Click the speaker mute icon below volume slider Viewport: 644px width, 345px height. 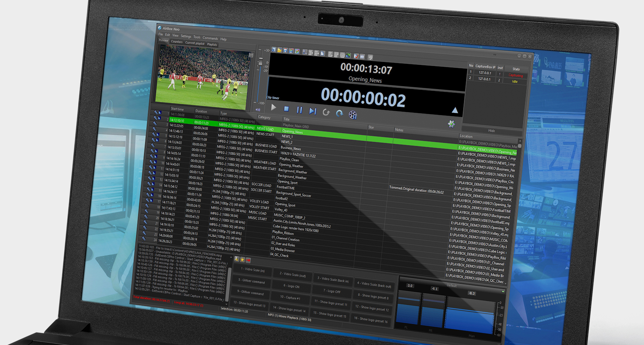(x=258, y=110)
